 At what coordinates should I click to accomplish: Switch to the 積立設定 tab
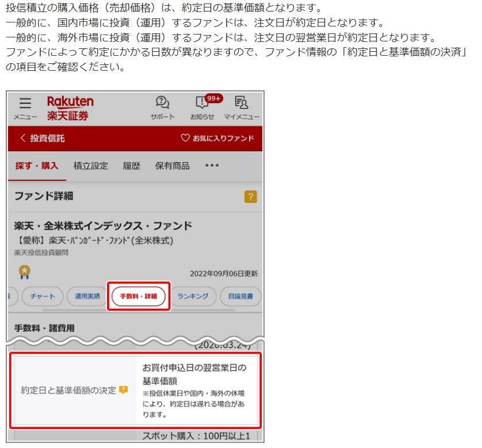[90, 166]
